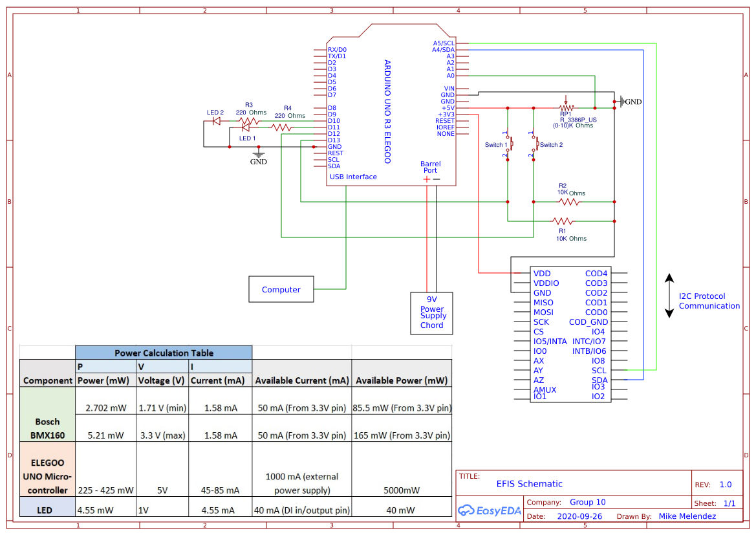Select the 9V Power Supply Chord block
The height and width of the screenshot is (535, 756).
tap(431, 314)
